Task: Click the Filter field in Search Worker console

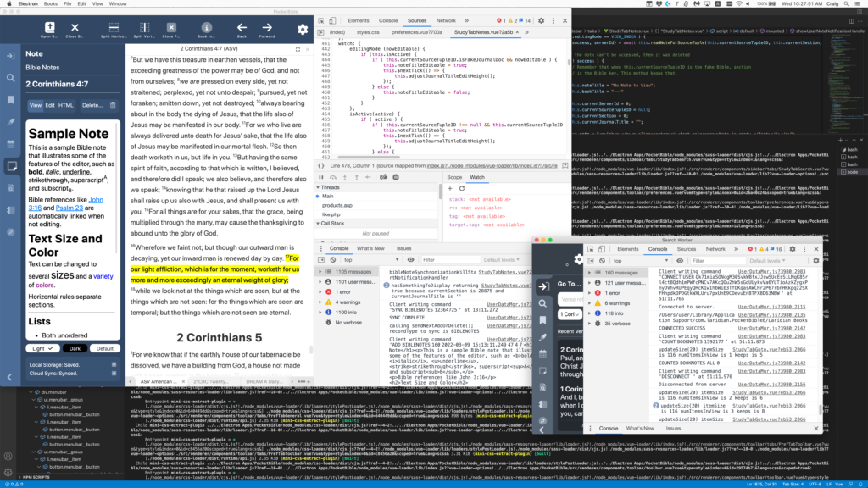Action: pos(716,261)
